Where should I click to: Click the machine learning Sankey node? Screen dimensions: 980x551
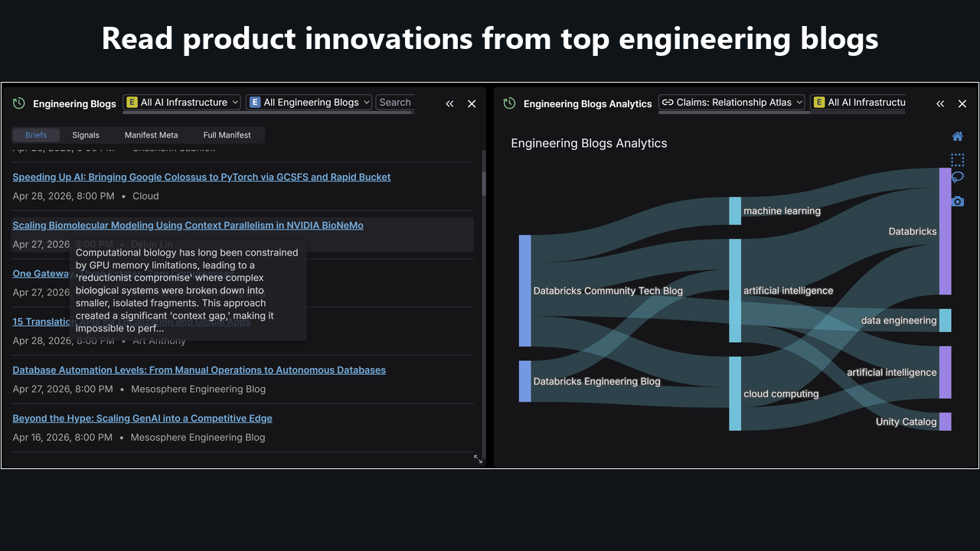point(735,210)
